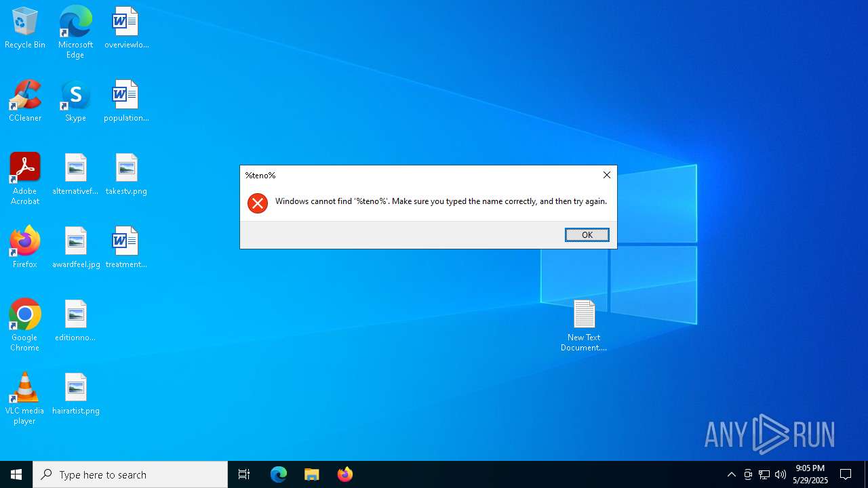Launch Microsoft Edge from the taskbar
The height and width of the screenshot is (488, 868).
[x=279, y=474]
